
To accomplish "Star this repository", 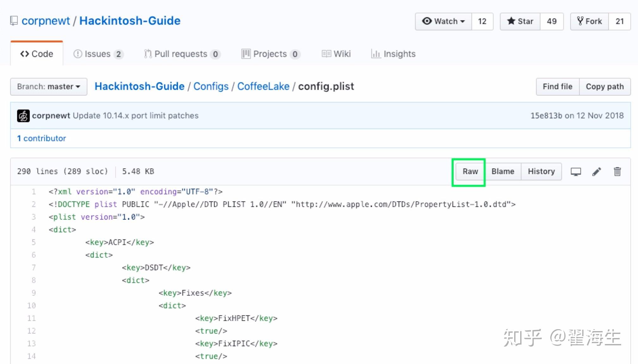I will pos(520,21).
